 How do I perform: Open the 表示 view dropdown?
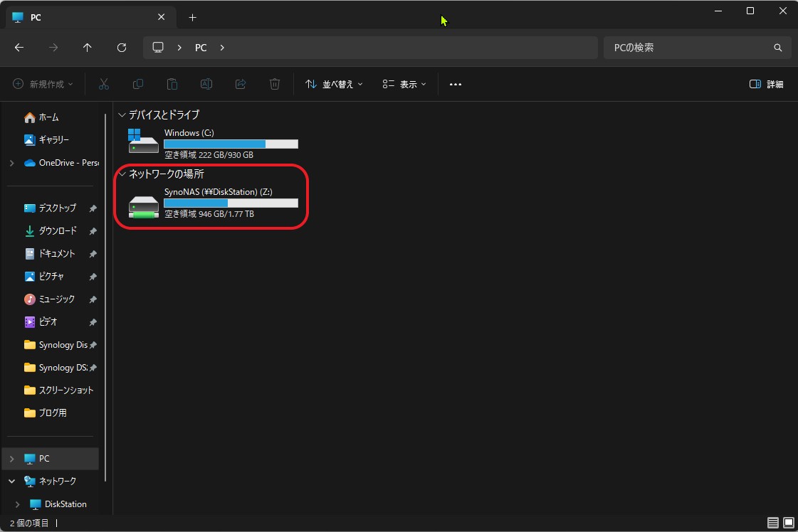pos(404,84)
